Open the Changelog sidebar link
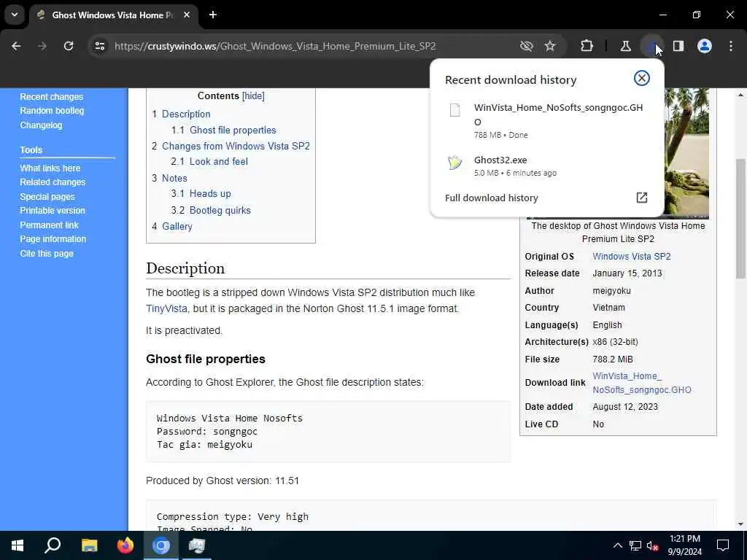The width and height of the screenshot is (747, 560). (41, 125)
